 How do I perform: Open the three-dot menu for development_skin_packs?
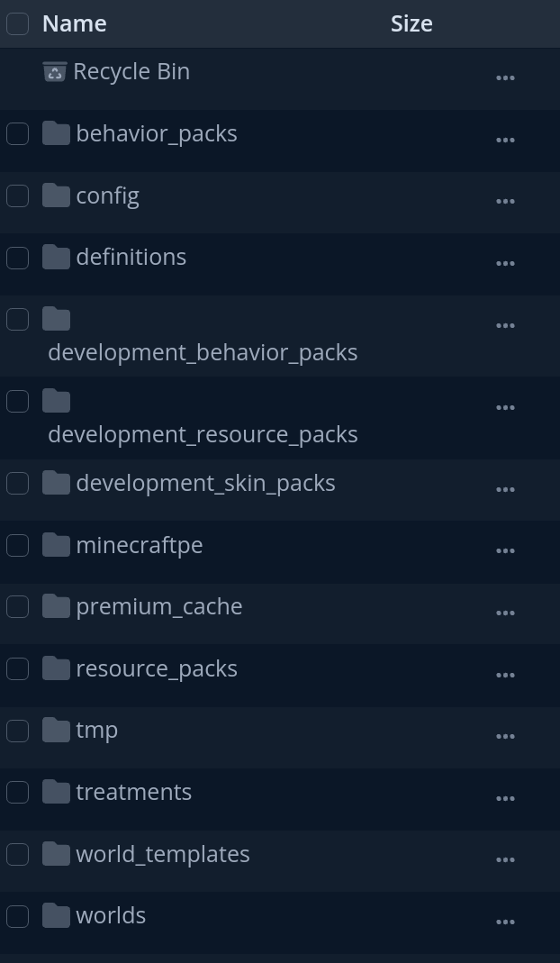point(505,489)
